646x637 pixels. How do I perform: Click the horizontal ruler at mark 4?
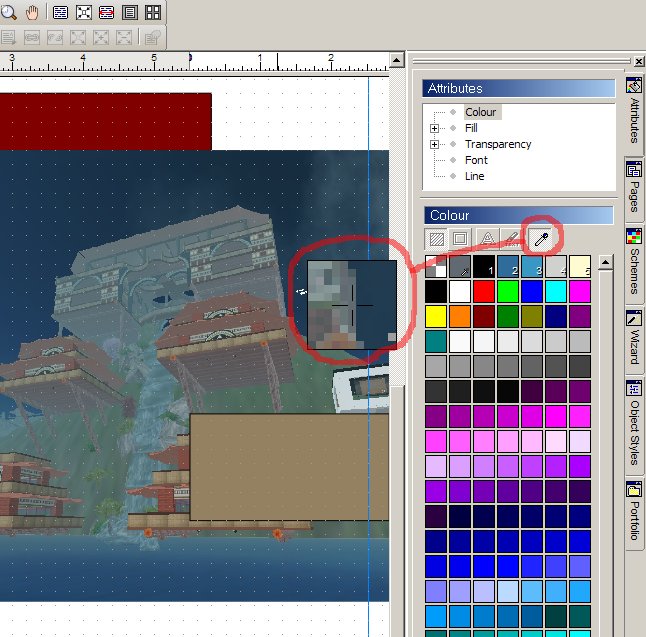83,60
